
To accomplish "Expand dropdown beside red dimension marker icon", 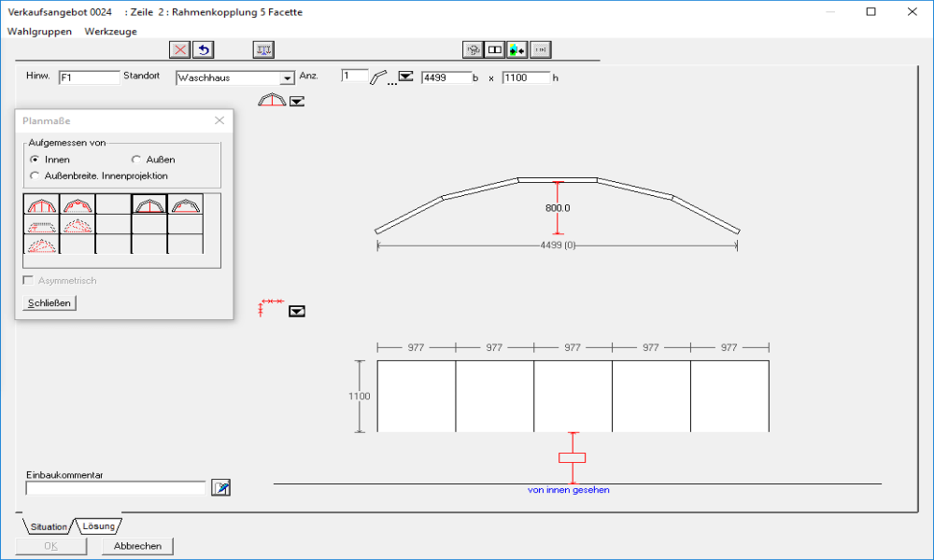I will [x=297, y=311].
